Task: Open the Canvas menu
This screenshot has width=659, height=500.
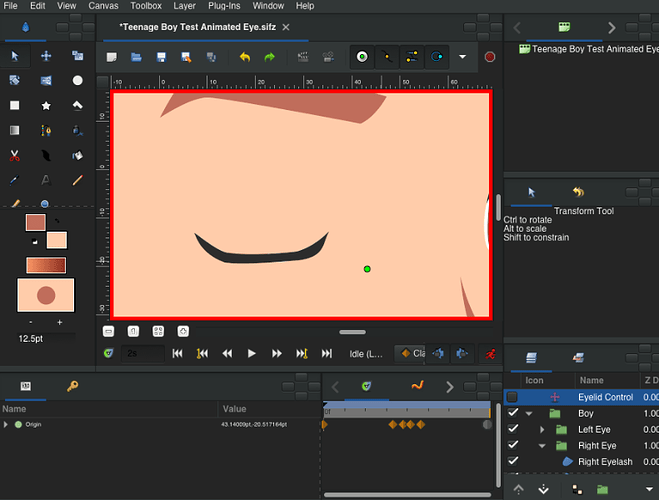Action: (x=103, y=6)
